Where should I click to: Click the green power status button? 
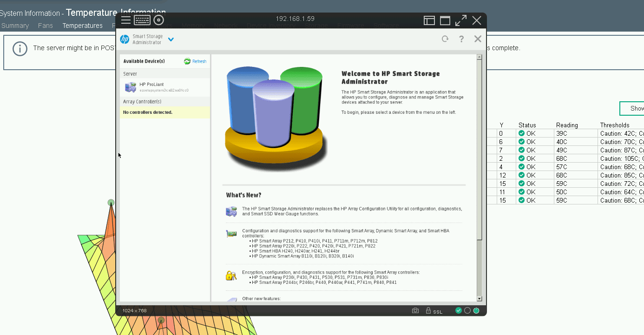[x=476, y=311]
